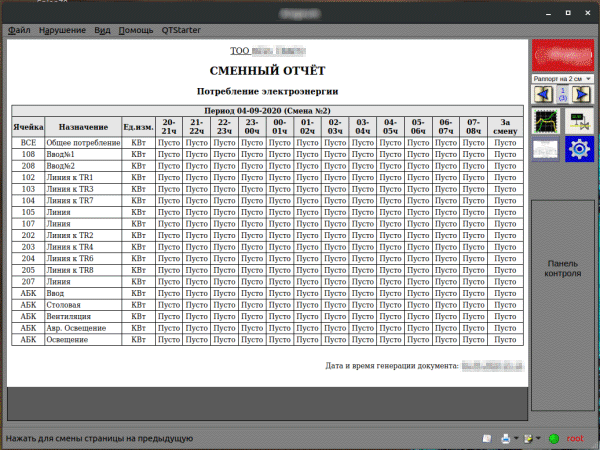Click the printer icon in status bar
The height and width of the screenshot is (450, 600).
506,439
